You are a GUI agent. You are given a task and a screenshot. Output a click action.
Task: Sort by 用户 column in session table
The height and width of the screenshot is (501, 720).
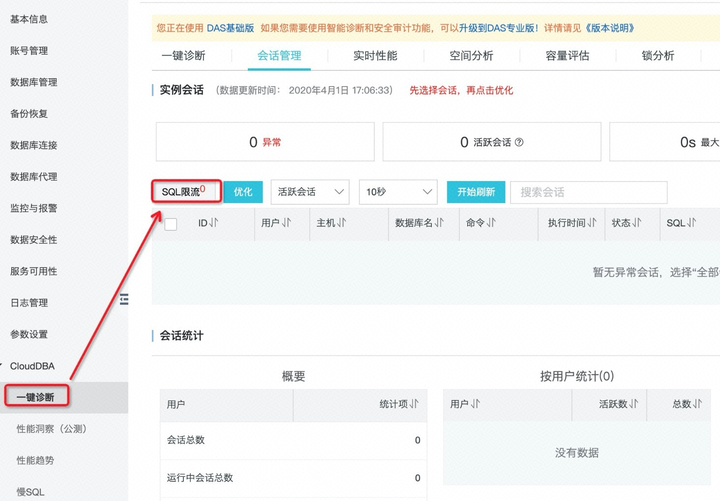coord(287,223)
